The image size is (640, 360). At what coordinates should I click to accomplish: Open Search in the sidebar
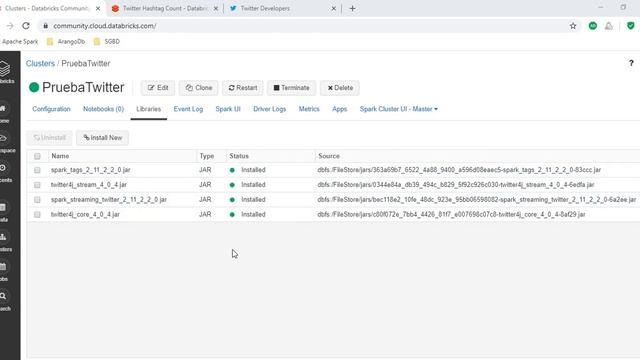pyautogui.click(x=4, y=301)
